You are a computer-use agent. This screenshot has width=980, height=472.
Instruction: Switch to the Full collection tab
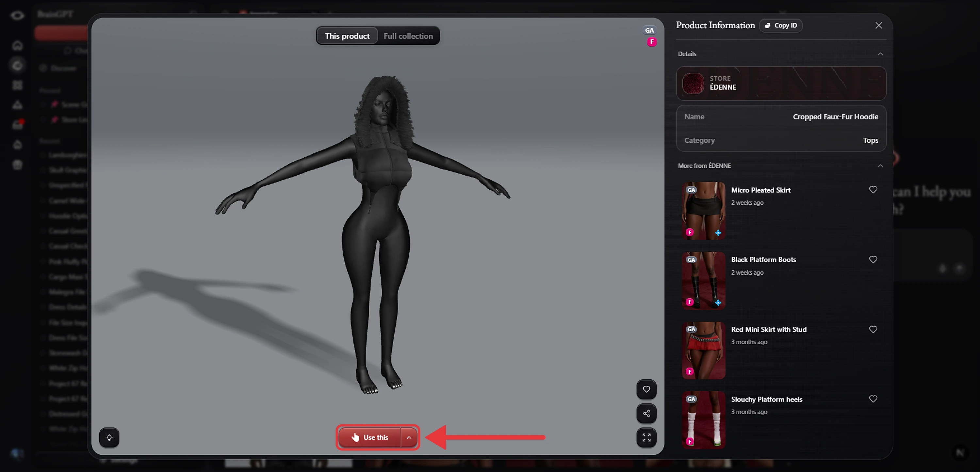408,36
